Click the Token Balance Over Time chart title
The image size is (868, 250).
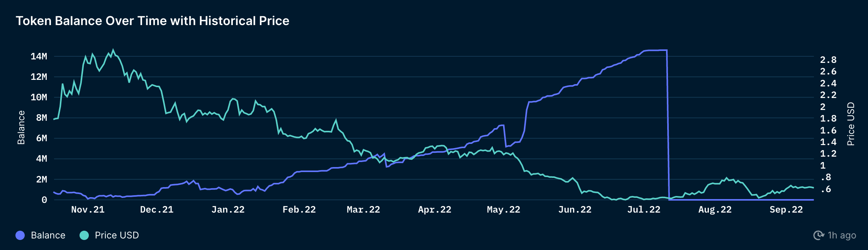[x=153, y=21]
